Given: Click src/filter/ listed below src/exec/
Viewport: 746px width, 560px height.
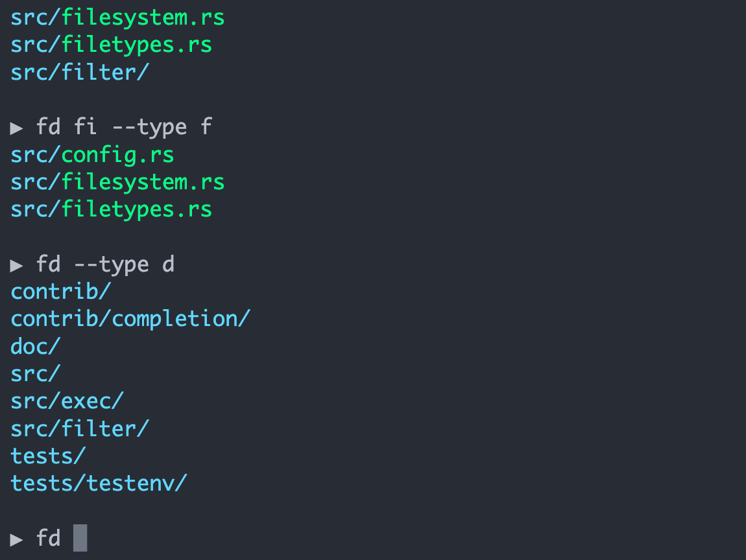Looking at the screenshot, I should click(80, 428).
